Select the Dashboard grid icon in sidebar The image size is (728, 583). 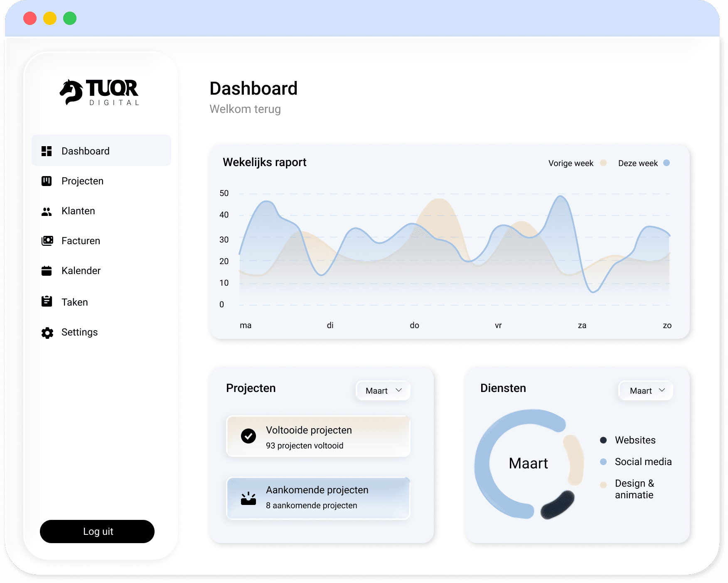coord(47,151)
